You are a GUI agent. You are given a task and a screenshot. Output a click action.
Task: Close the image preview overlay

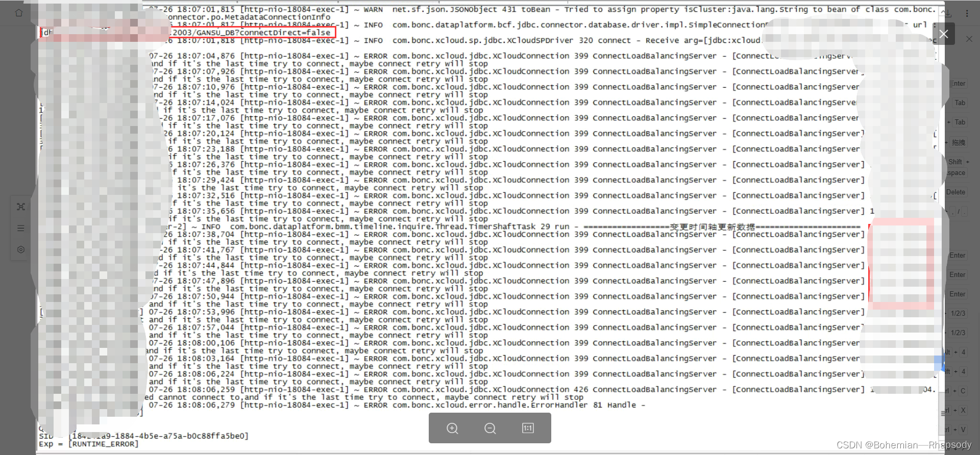click(x=944, y=34)
